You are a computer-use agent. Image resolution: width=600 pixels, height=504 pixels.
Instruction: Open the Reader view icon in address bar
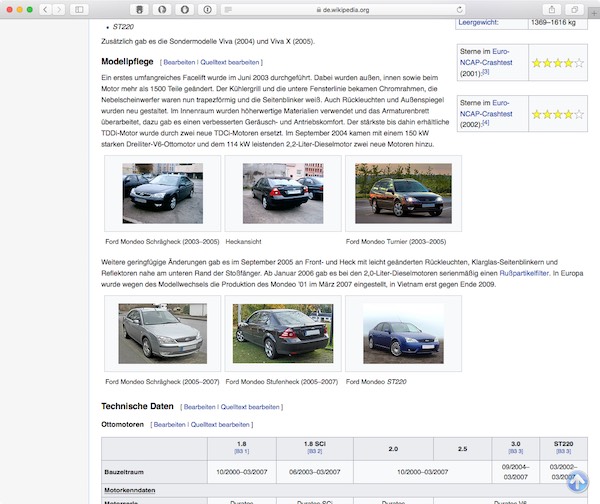click(x=228, y=10)
